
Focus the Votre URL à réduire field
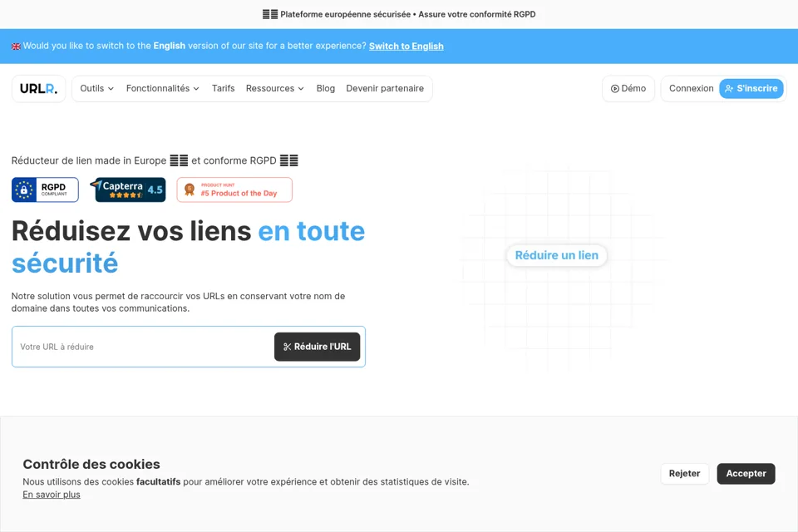[x=145, y=347]
